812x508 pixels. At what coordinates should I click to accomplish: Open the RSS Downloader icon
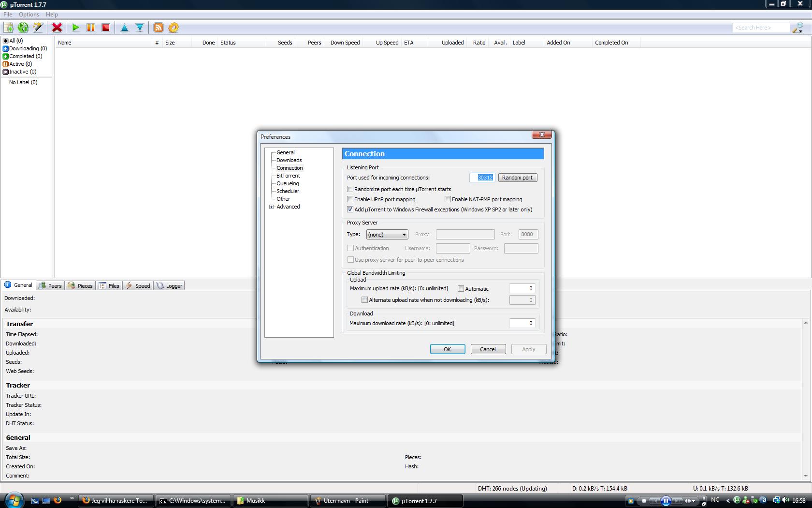159,28
